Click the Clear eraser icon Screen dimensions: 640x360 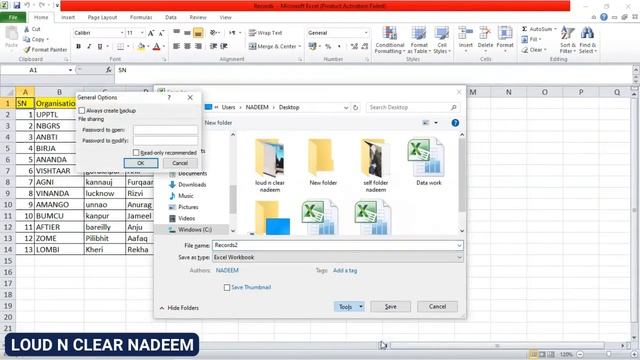pyautogui.click(x=525, y=50)
